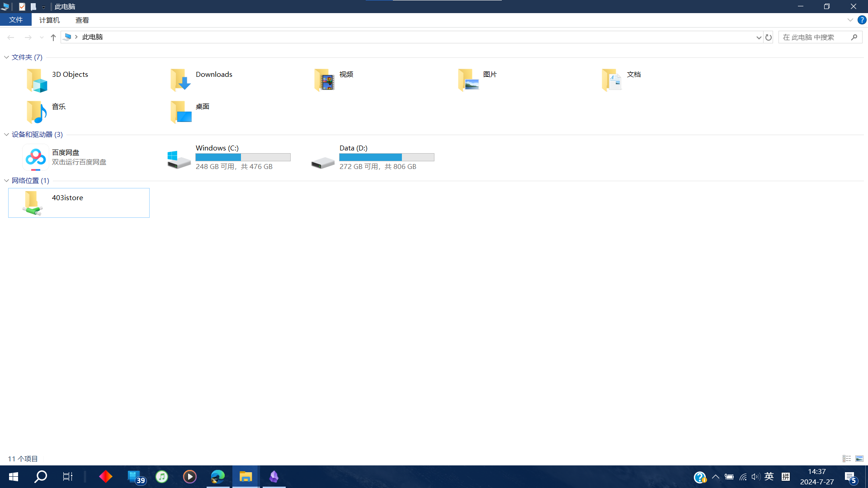Screen dimensions: 868x488
Task: Expand the ribbon with the chevron
Action: pos(850,20)
